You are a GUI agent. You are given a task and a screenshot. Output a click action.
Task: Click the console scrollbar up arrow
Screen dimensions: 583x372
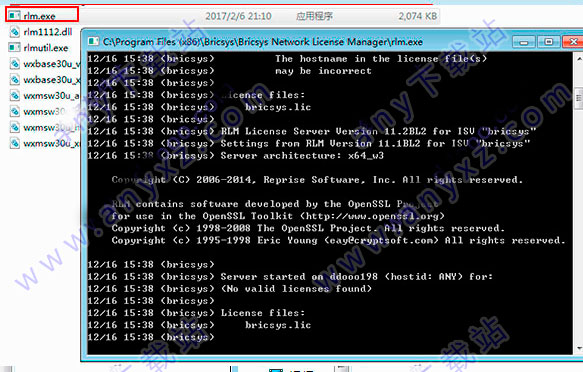click(579, 59)
